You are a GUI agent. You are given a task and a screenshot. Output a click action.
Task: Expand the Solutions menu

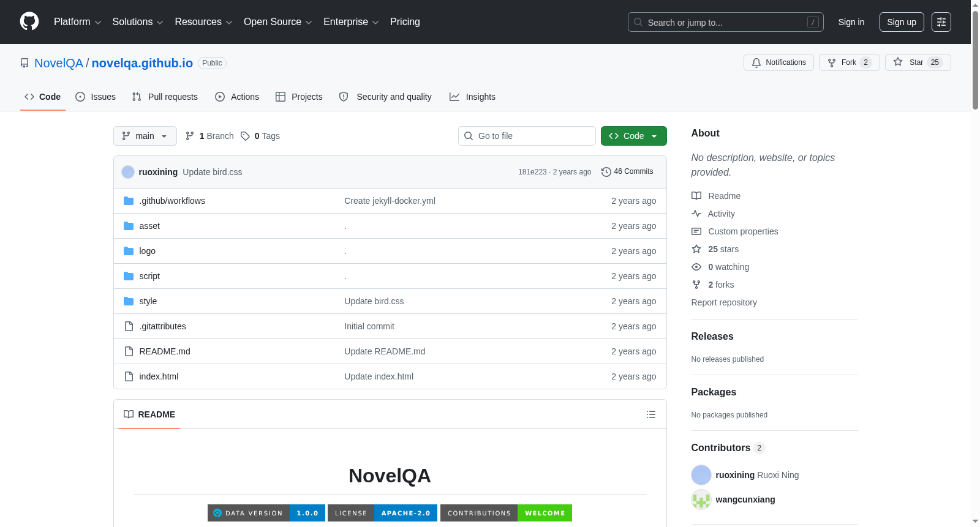click(138, 22)
